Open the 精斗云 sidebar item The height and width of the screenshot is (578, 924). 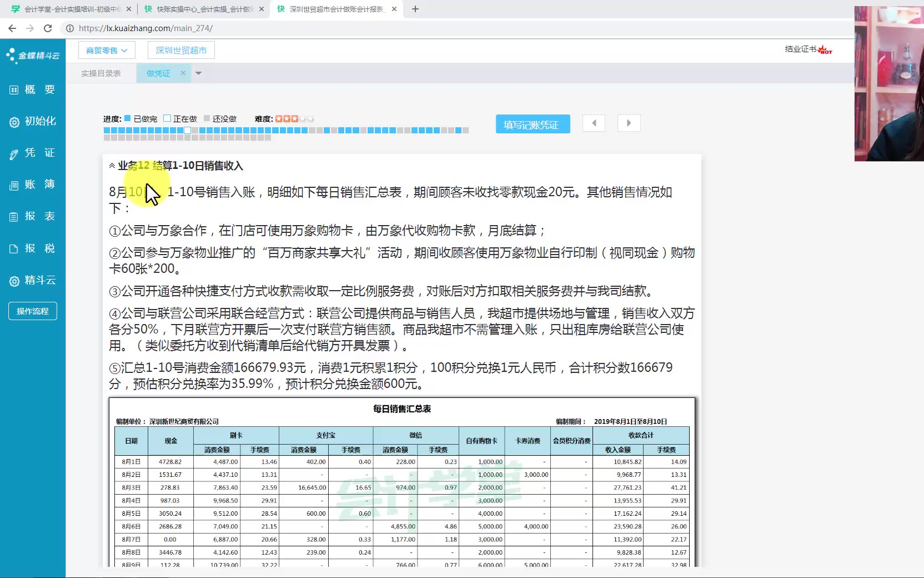tap(32, 280)
